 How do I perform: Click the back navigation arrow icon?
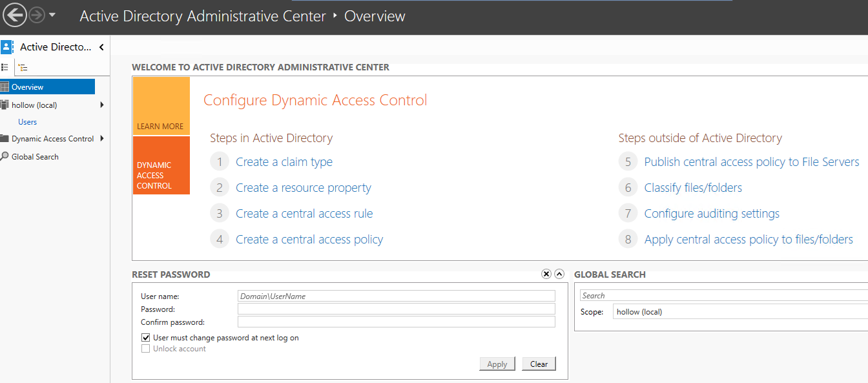pyautogui.click(x=14, y=16)
